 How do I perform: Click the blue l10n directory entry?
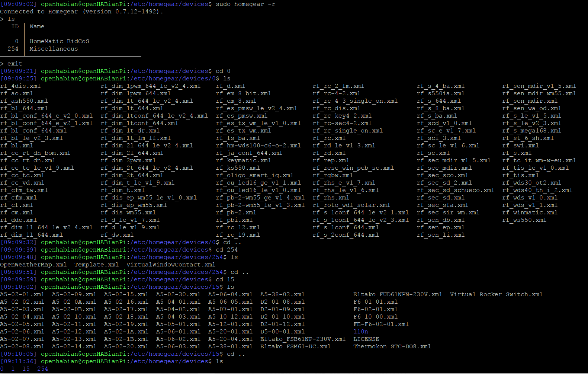click(x=361, y=332)
